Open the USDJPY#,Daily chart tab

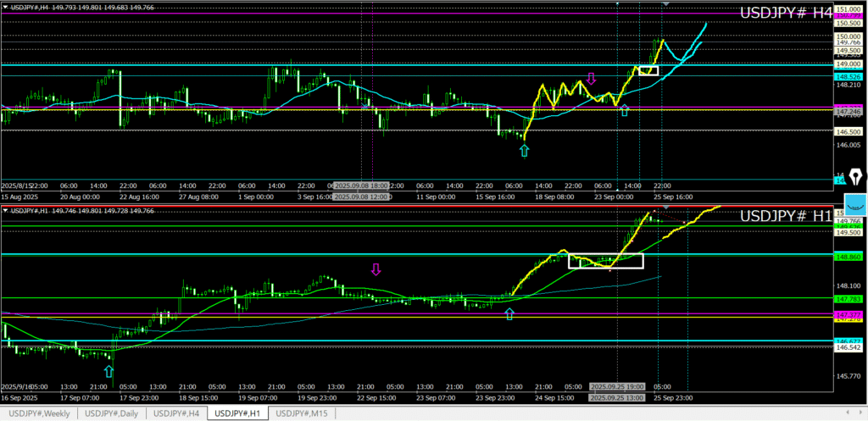(x=112, y=413)
